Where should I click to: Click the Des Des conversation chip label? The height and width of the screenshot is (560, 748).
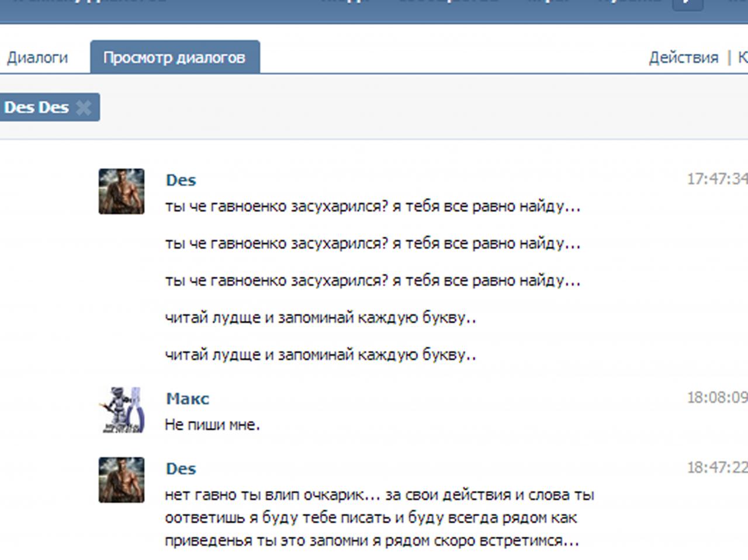(x=36, y=107)
